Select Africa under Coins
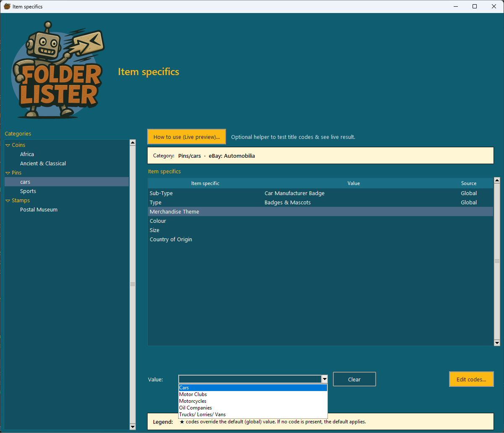504x433 pixels. point(27,154)
